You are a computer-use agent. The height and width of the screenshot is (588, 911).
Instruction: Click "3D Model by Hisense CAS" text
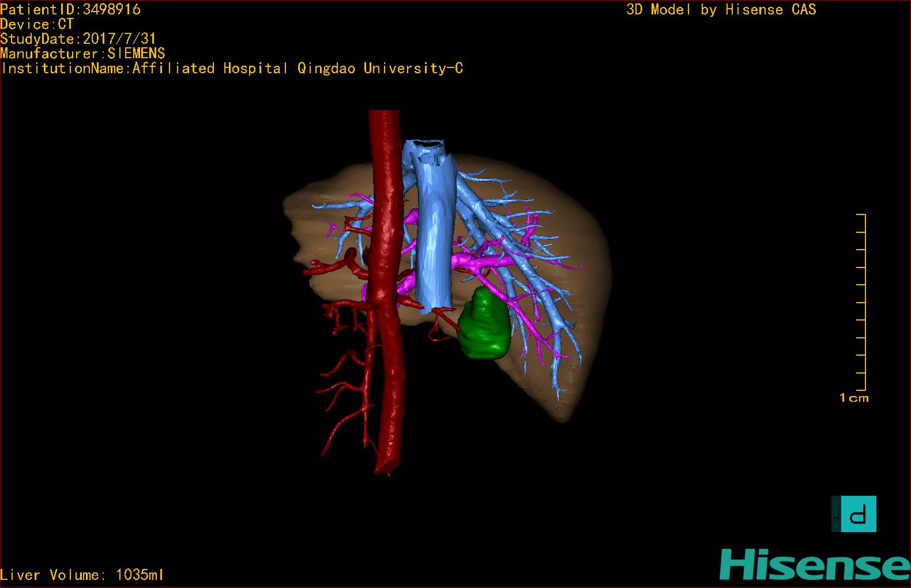point(721,9)
